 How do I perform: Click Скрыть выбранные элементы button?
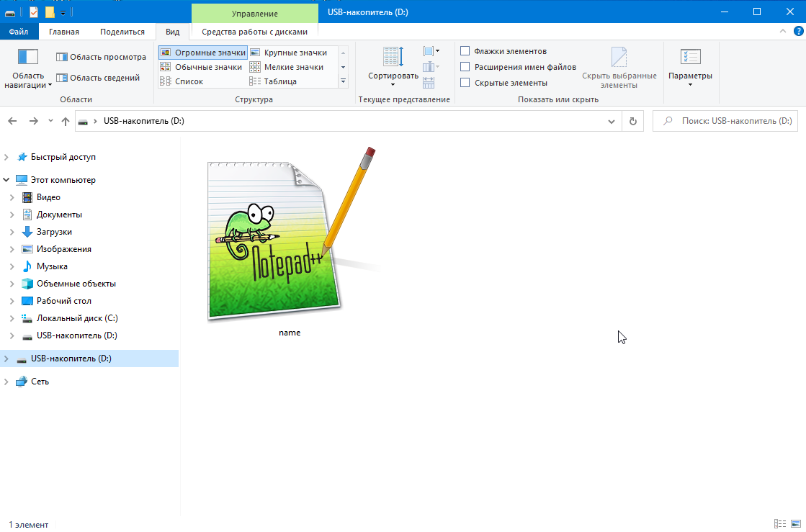click(x=619, y=68)
